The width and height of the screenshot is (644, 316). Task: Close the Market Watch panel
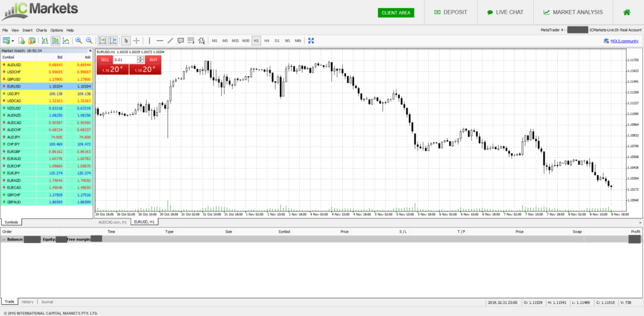point(91,50)
